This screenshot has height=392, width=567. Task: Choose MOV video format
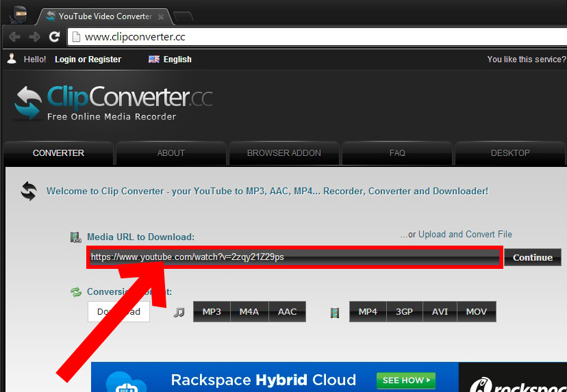point(476,312)
